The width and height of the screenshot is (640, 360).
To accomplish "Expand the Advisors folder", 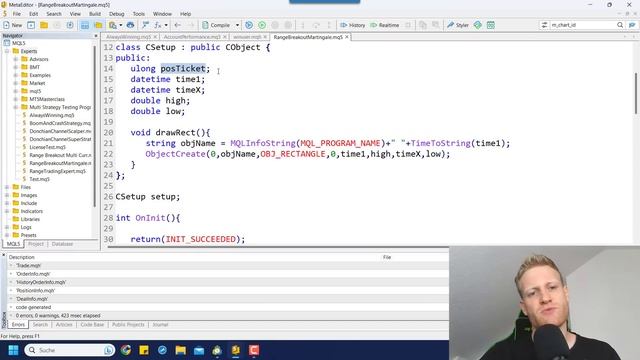I will click(16, 59).
